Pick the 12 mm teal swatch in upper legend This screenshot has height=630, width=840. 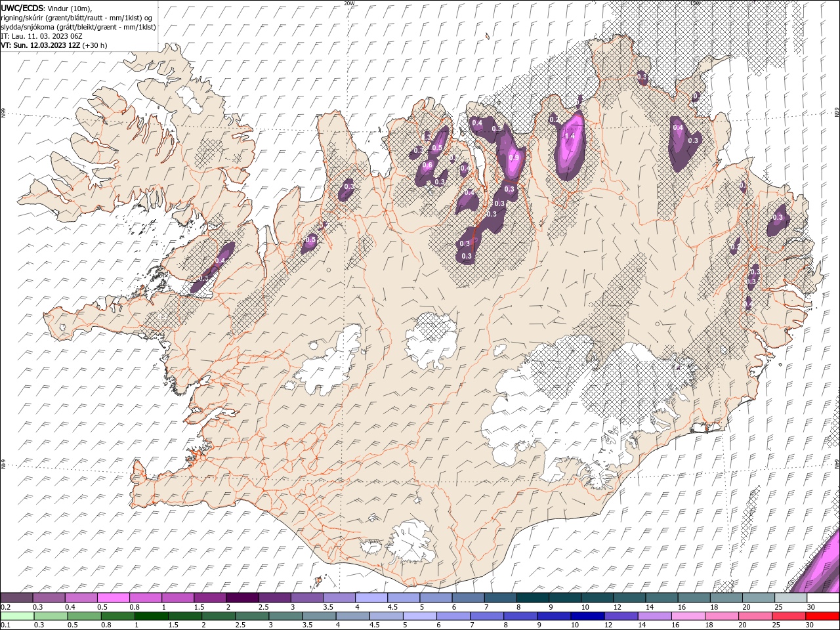point(629,598)
